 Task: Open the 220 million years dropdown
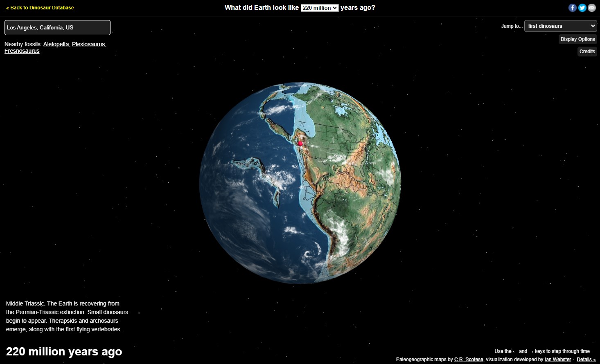point(319,8)
